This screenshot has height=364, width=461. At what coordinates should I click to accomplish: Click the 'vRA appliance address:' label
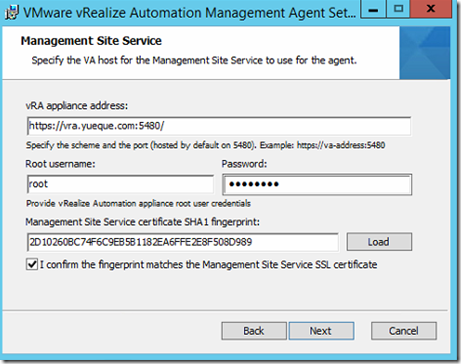pyautogui.click(x=77, y=106)
